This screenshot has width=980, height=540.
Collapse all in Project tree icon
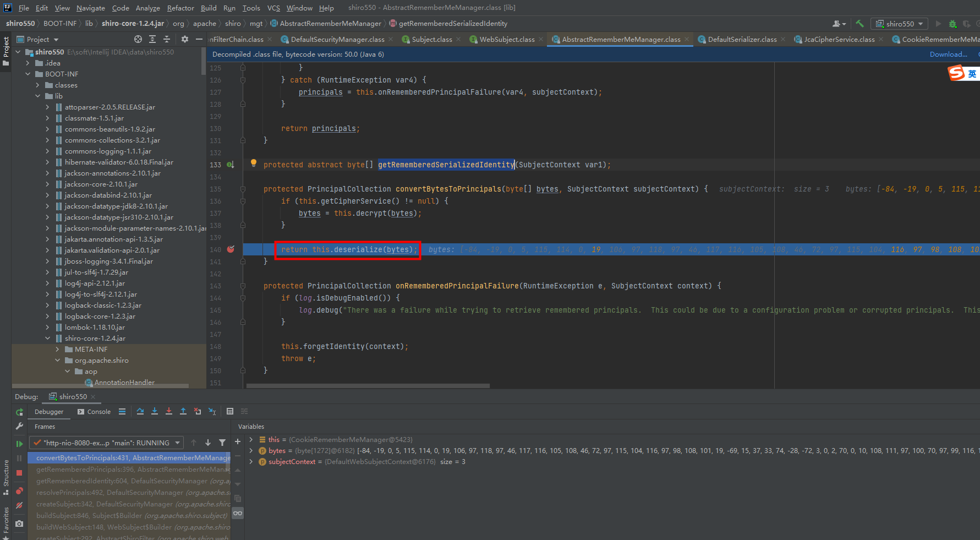[167, 39]
